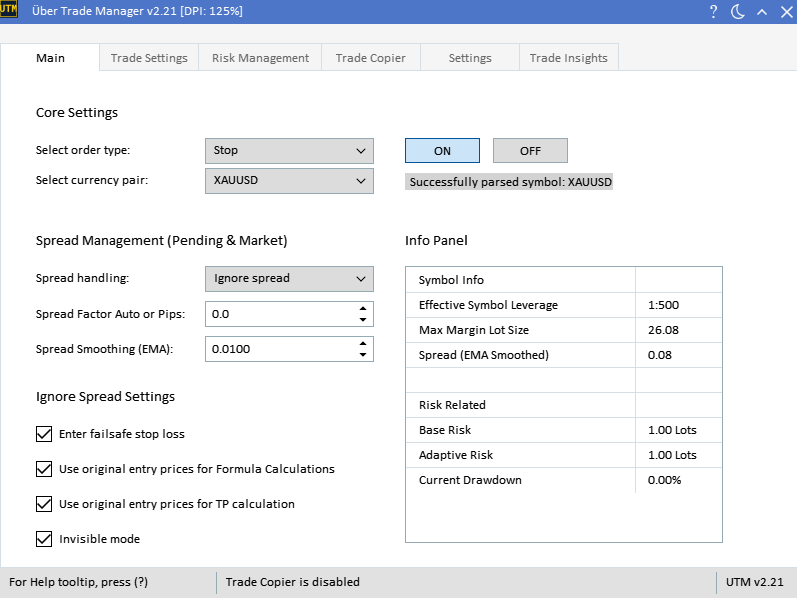Viewport: 797px width, 598px height.
Task: Click the help question mark icon
Action: coord(713,11)
